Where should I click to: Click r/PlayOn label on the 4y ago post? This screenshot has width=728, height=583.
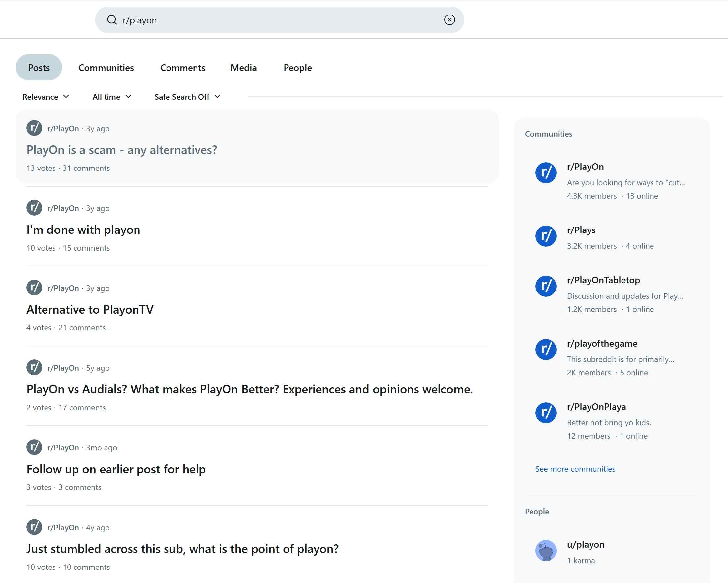(x=63, y=527)
